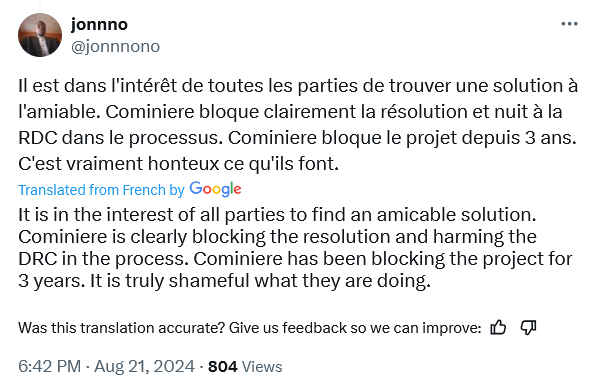Click the thumbs up feedback icon
This screenshot has width=598, height=390.
498,327
